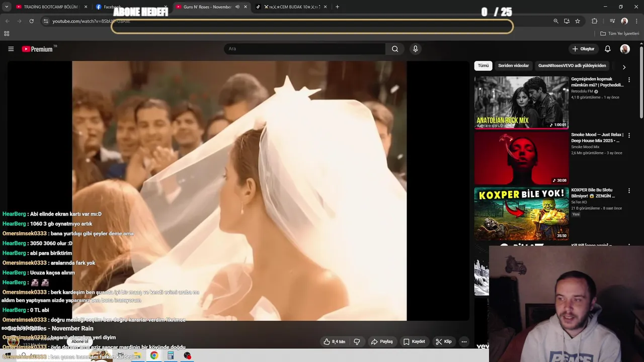Image resolution: width=644 pixels, height=362 pixels.
Task: Mute the Guns N' Roses tab audio
Action: coord(237,7)
